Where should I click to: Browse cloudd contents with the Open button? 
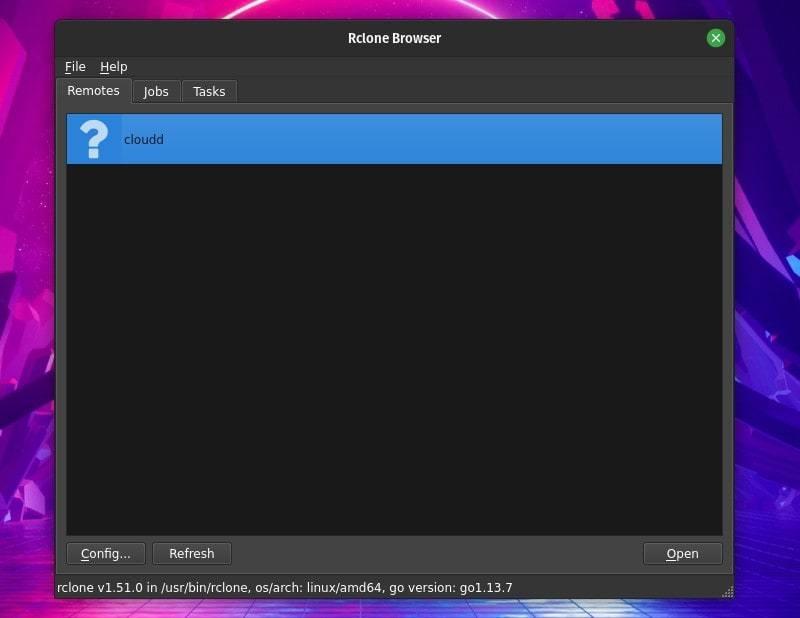coord(683,553)
